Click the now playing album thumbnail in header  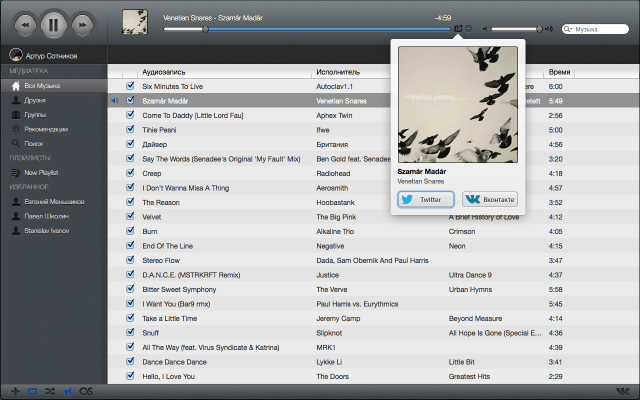coord(135,22)
